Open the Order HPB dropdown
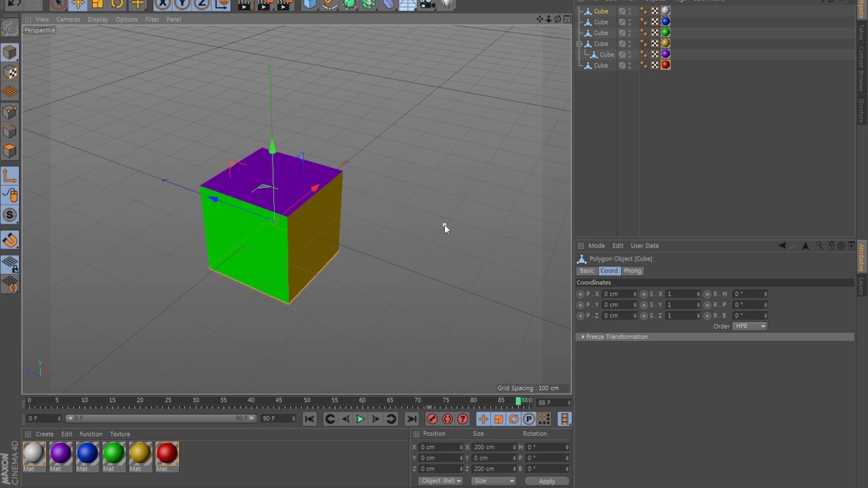This screenshot has width=868, height=488. (x=750, y=326)
